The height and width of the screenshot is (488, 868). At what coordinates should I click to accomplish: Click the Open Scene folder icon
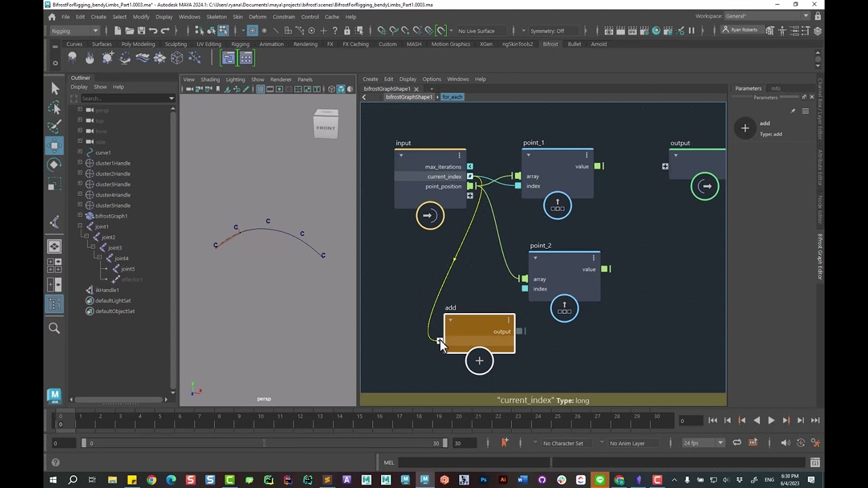point(129,30)
